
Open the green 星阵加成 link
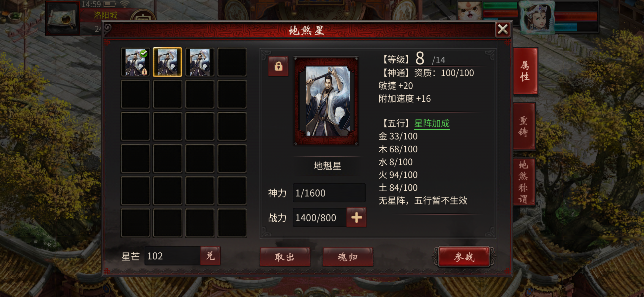(x=432, y=124)
